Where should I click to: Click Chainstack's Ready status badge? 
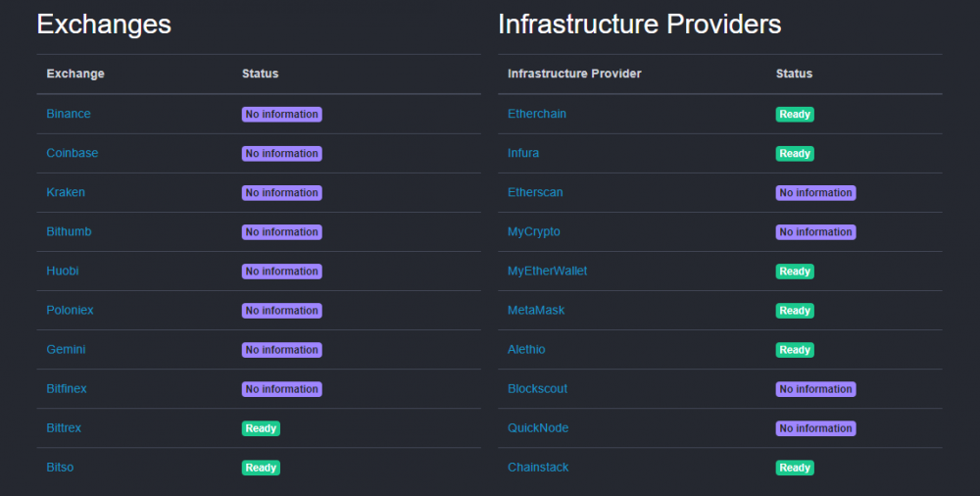795,468
